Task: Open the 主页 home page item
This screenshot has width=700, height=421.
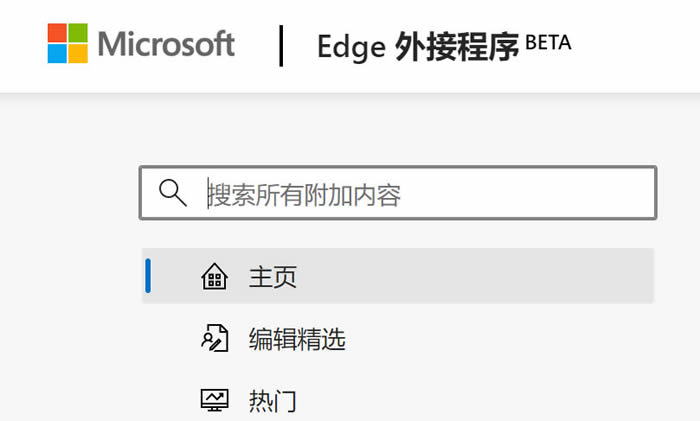Action: 273,277
